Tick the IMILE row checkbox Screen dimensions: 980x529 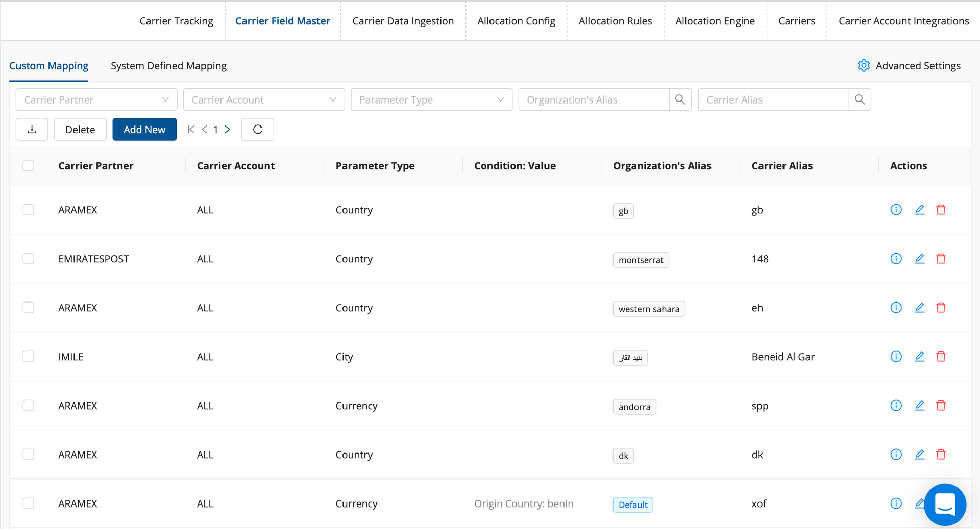pyautogui.click(x=29, y=357)
